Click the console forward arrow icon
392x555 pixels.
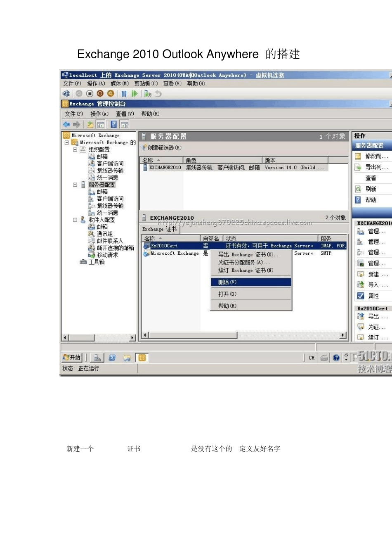[76, 124]
